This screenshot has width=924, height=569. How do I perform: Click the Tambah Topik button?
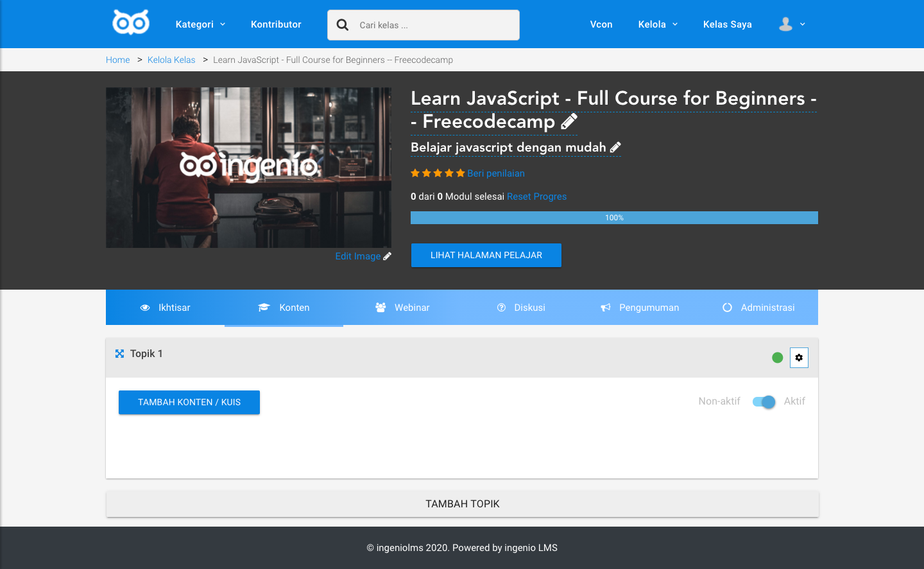tap(462, 504)
